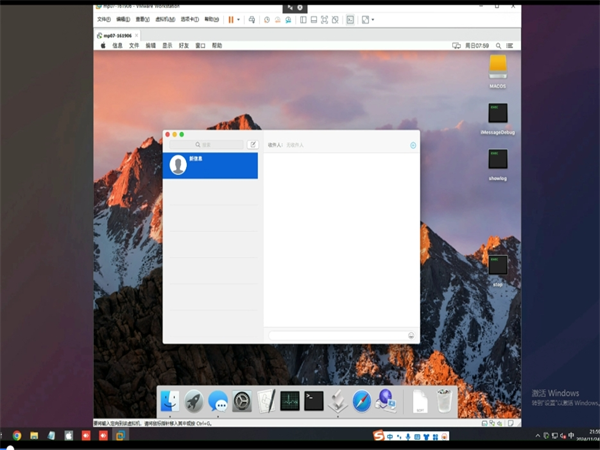Open the MACOS drive on desktop
Image resolution: width=600 pixels, height=450 pixels.
(497, 68)
